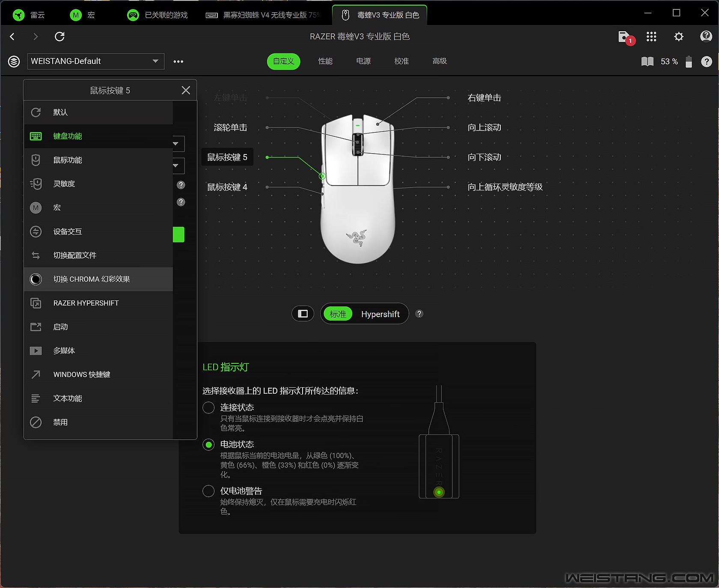Click green save button edge behind panel
This screenshot has width=719, height=588.
point(178,235)
